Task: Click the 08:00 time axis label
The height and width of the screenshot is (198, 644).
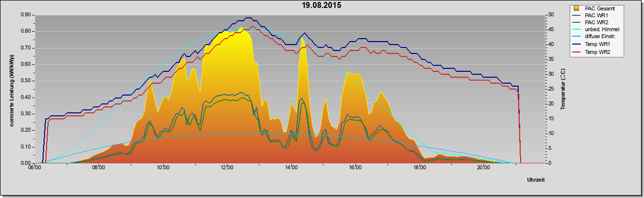Action: (x=99, y=168)
